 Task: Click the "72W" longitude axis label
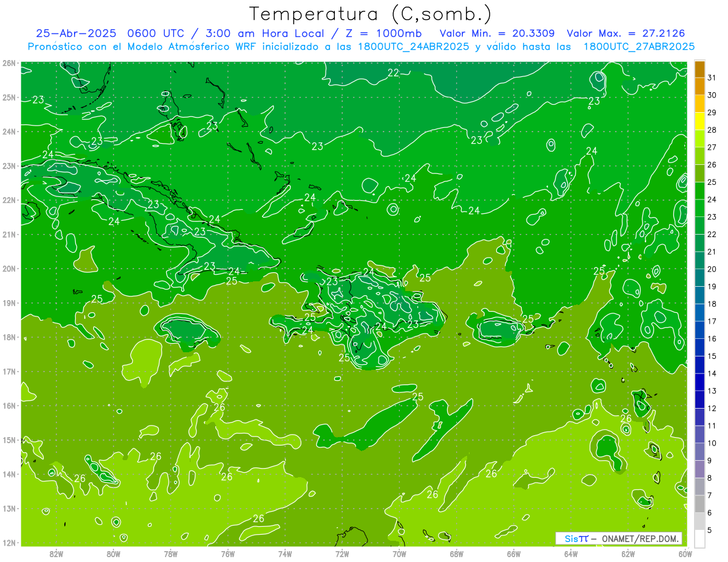[x=342, y=554]
